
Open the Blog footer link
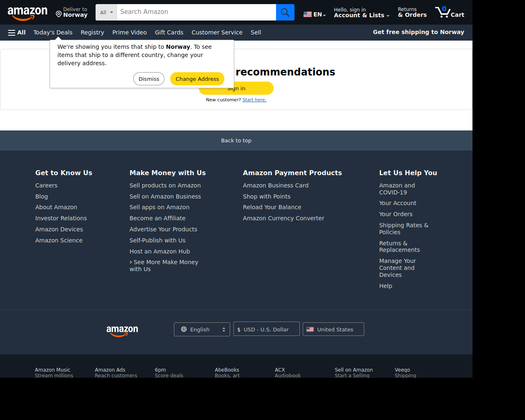(41, 196)
